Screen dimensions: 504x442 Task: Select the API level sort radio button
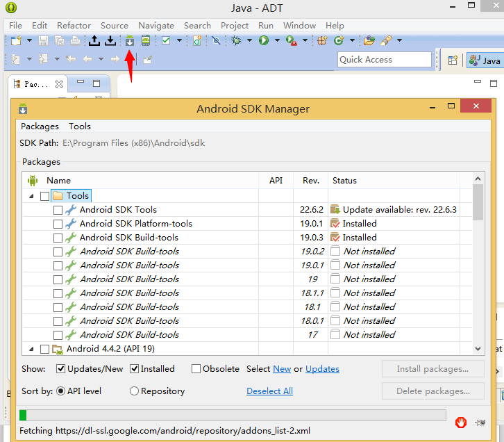(61, 391)
